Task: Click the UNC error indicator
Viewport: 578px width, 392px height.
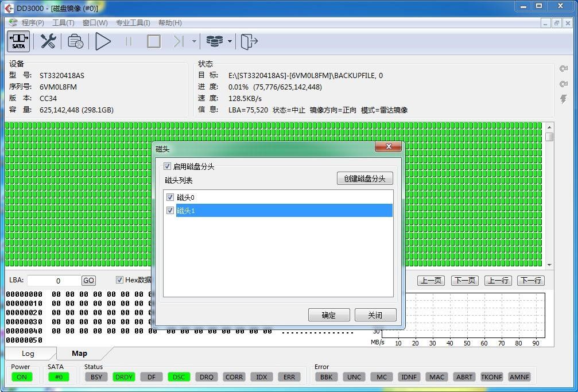Action: pyautogui.click(x=354, y=377)
